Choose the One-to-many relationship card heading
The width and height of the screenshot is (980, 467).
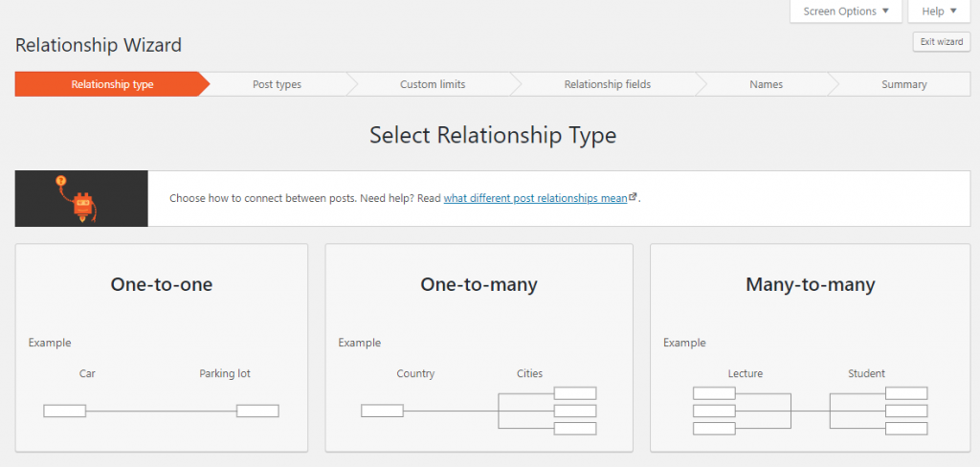coord(479,284)
